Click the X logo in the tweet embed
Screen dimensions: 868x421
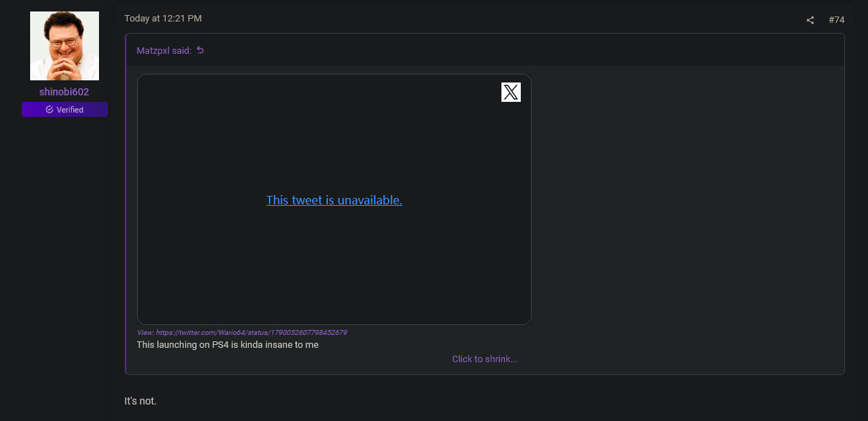pyautogui.click(x=511, y=92)
